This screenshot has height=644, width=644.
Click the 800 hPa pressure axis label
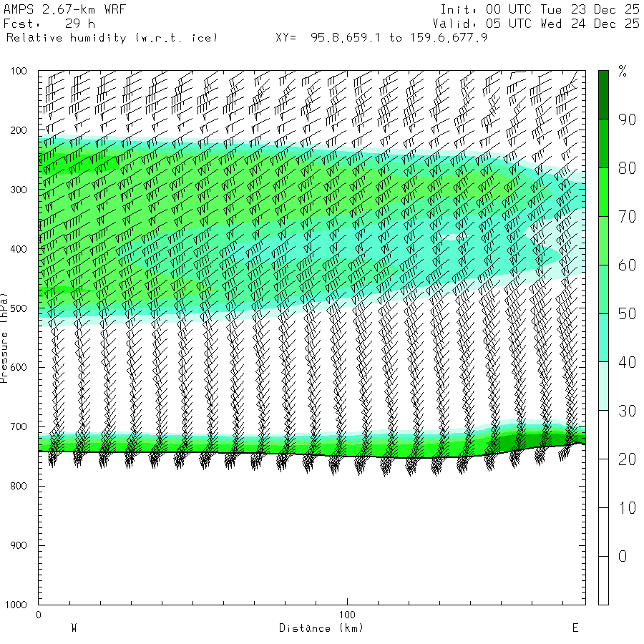[19, 486]
